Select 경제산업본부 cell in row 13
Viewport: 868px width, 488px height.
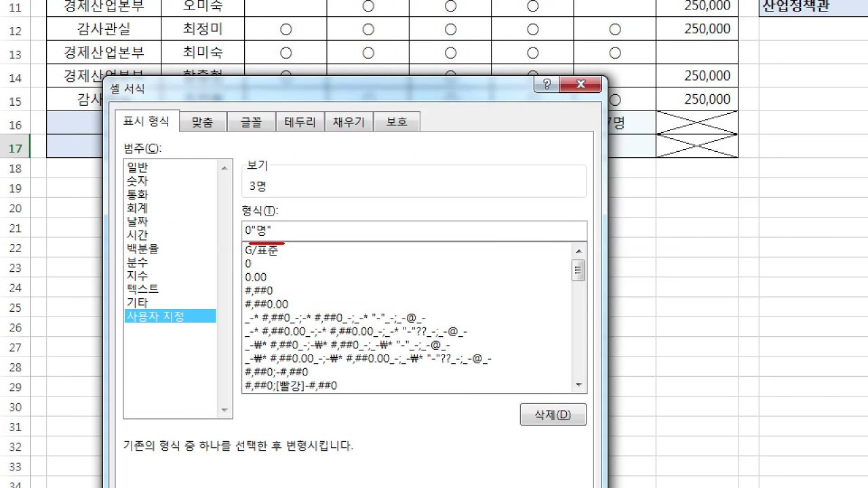pyautogui.click(x=104, y=52)
